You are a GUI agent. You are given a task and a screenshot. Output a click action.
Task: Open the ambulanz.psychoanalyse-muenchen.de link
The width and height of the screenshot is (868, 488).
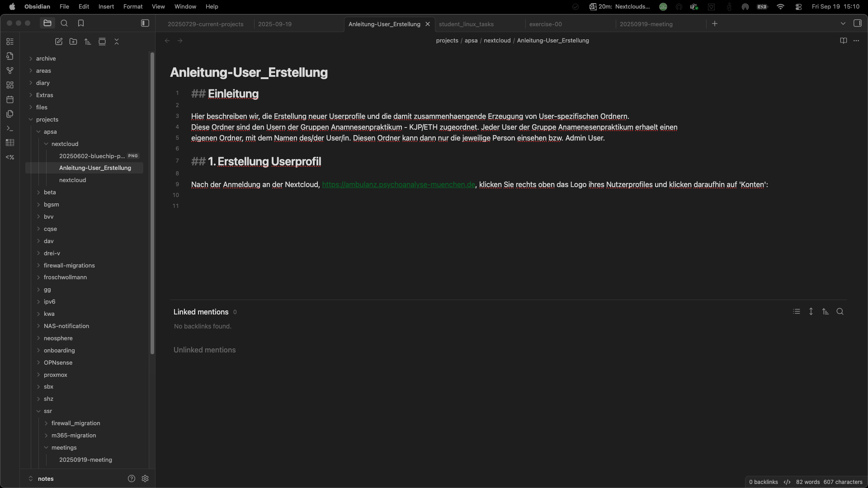(x=398, y=185)
